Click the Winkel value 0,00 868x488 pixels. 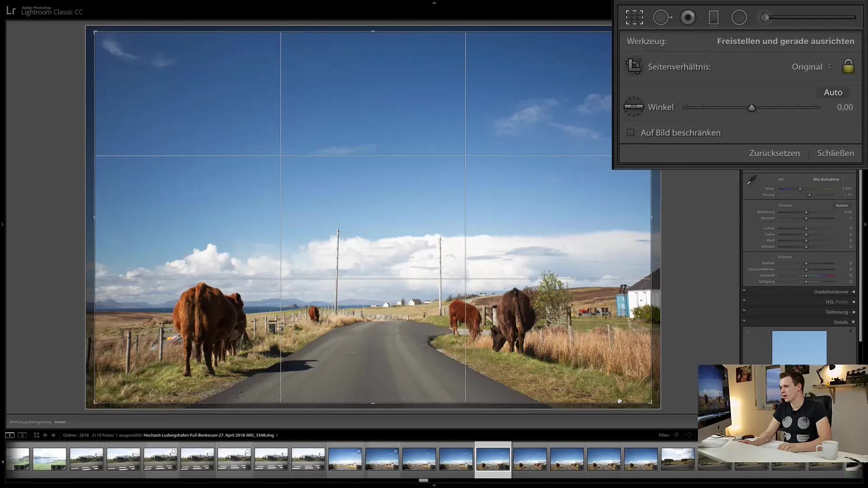pyautogui.click(x=844, y=107)
